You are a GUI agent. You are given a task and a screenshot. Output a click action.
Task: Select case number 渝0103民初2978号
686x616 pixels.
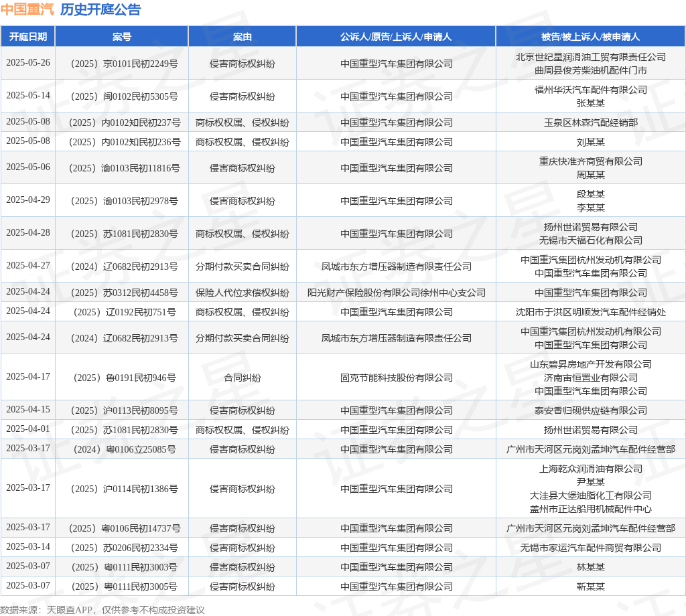coord(124,201)
